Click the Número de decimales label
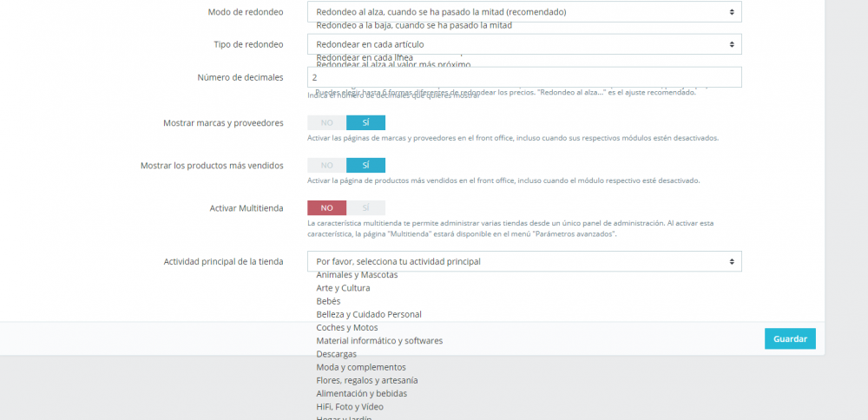This screenshot has height=420, width=868. click(x=240, y=77)
